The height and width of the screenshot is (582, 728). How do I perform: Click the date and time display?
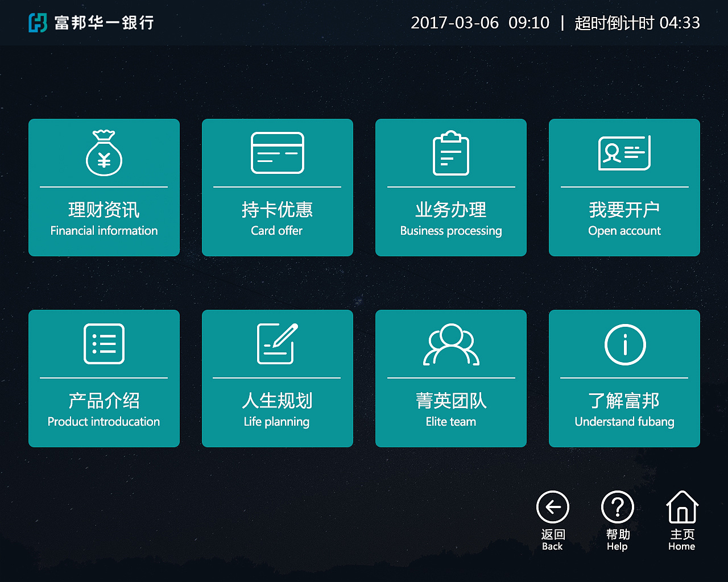[480, 23]
